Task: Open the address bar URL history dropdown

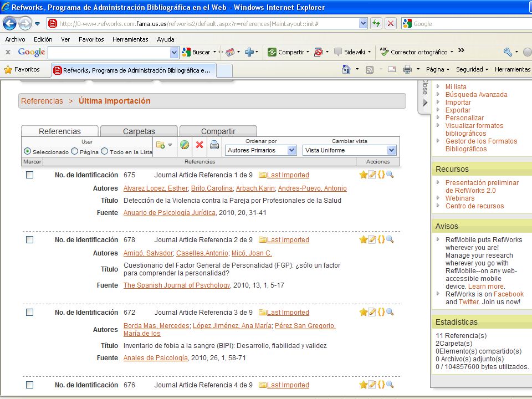Action: point(363,23)
